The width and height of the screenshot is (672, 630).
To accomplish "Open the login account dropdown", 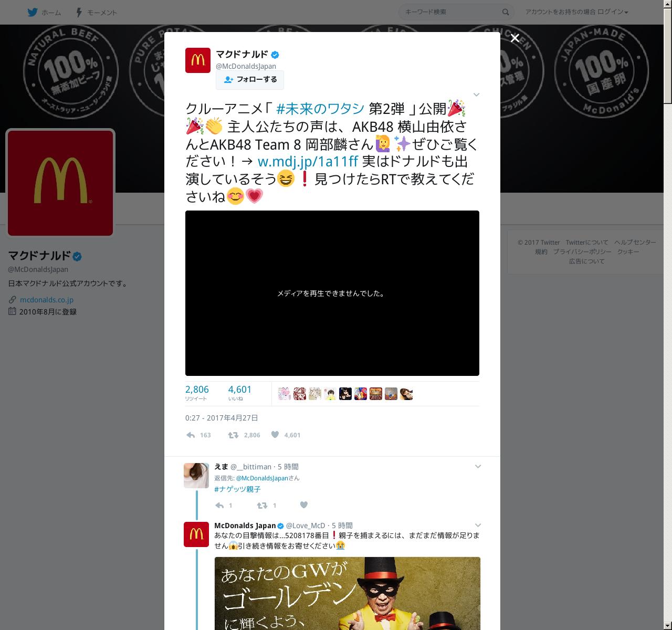I will [x=576, y=12].
